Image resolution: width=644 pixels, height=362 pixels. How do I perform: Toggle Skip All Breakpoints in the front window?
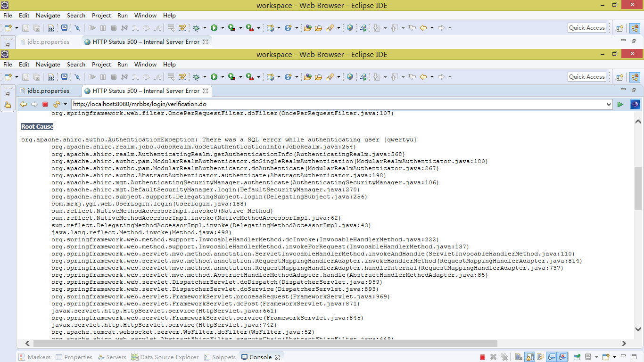[77, 77]
